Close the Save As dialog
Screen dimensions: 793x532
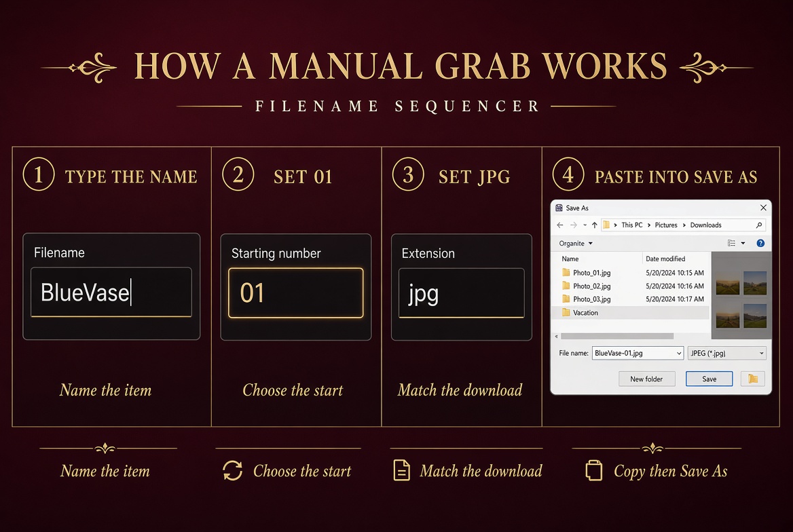pos(763,208)
